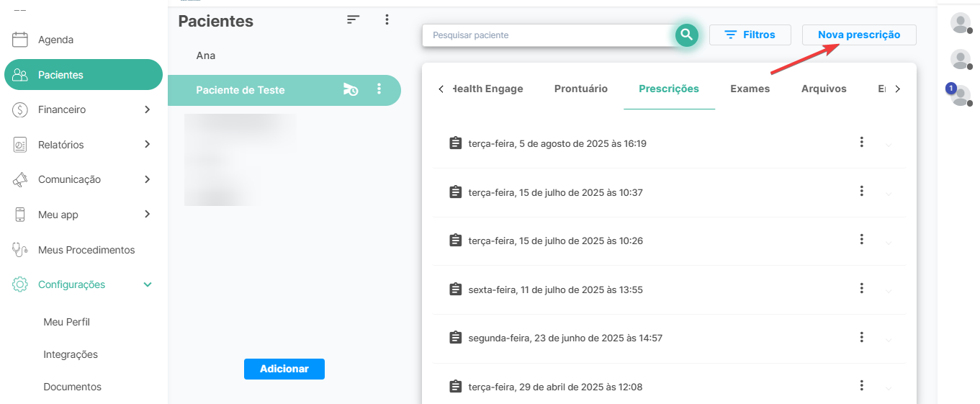Switch to the Prontuário tab
The height and width of the screenshot is (404, 980).
(580, 89)
